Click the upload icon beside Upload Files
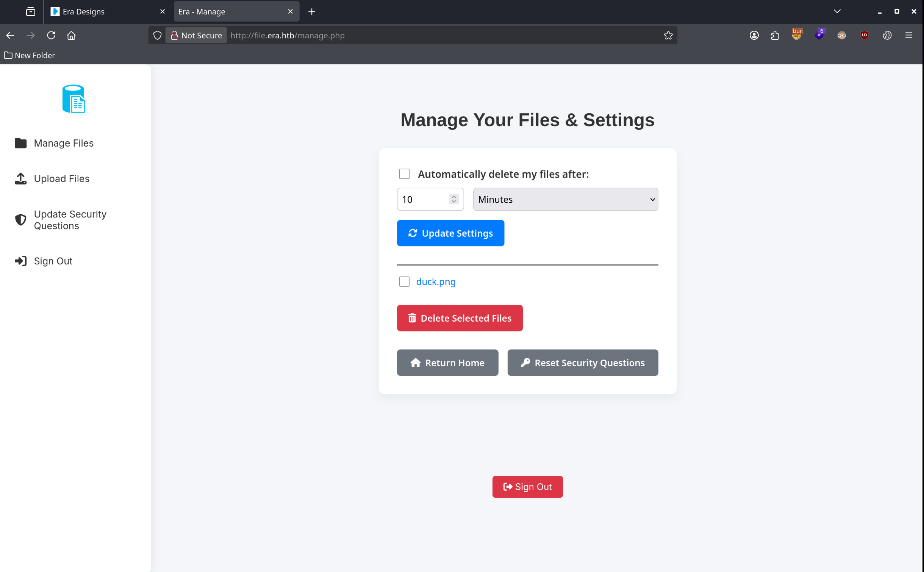 coord(20,179)
